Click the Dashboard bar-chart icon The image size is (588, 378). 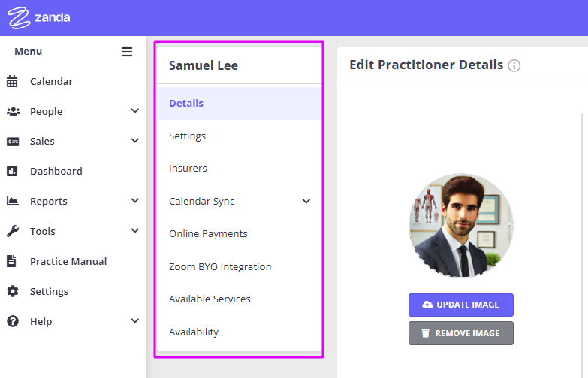pyautogui.click(x=12, y=171)
